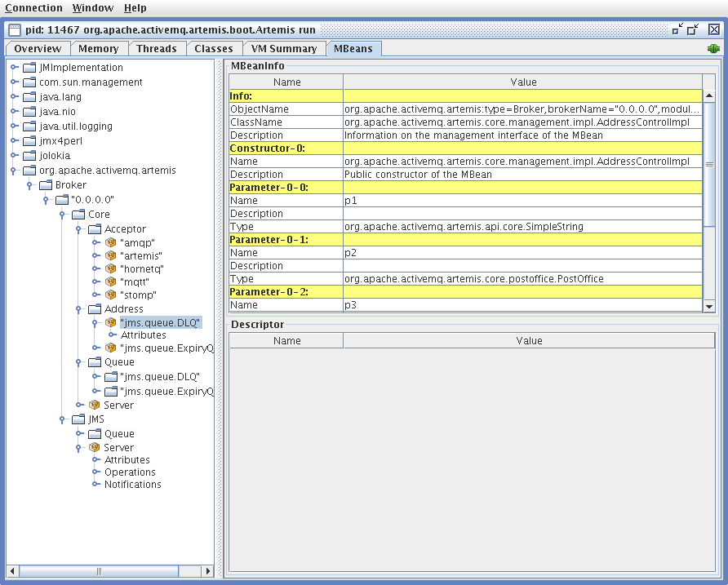
Task: Click the "hornetq" acceptor bean icon
Action: (111, 268)
